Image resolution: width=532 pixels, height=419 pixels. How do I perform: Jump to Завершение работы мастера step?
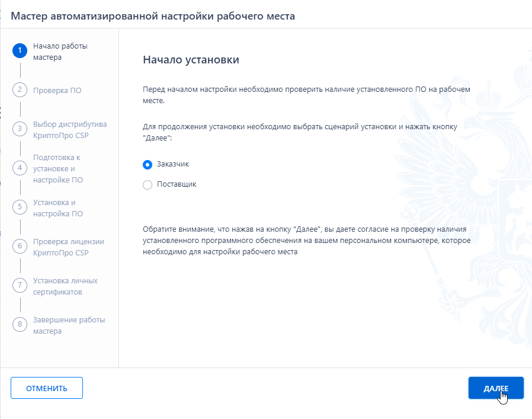69,325
